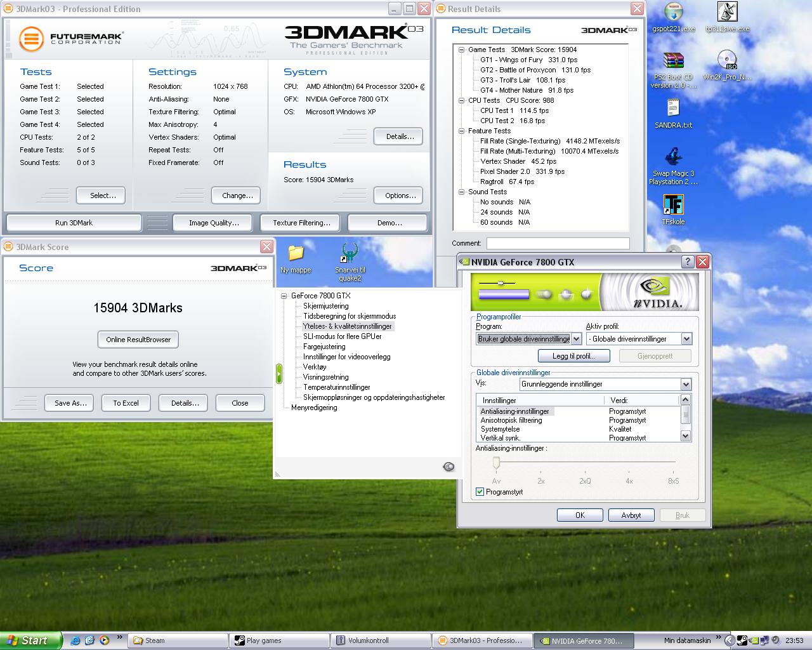Select Ytelses- & kvalitetsinnstillinger tree item
Viewport: 812px width, 650px height.
pyautogui.click(x=348, y=326)
